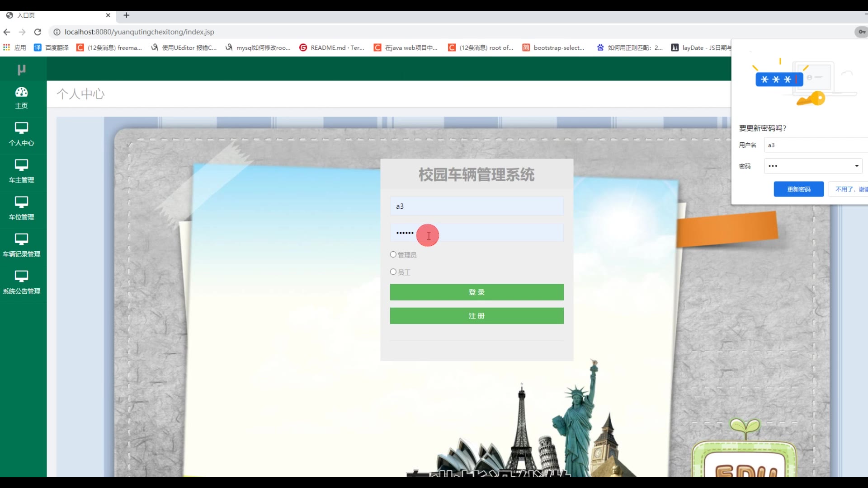
Task: Click the 校园车辆管理系统 title text
Action: coord(476,174)
